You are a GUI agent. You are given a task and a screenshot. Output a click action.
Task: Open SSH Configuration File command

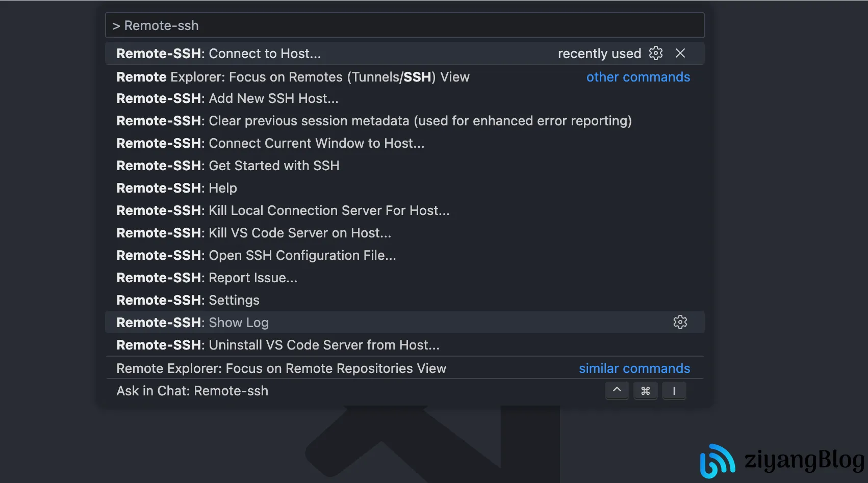coord(256,255)
